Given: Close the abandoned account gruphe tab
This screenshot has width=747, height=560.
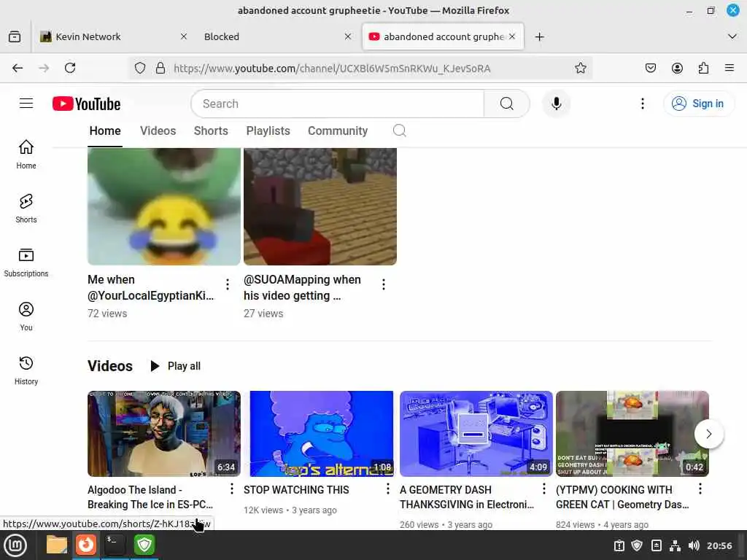Looking at the screenshot, I should pos(511,36).
